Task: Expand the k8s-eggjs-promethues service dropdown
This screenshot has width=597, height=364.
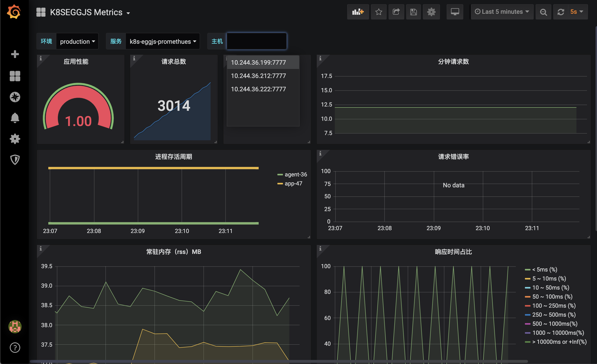Action: pos(163,41)
